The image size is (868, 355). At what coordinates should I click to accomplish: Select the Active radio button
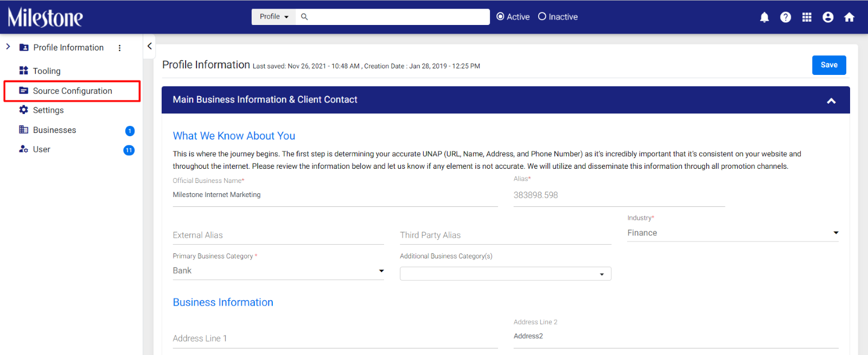[500, 17]
